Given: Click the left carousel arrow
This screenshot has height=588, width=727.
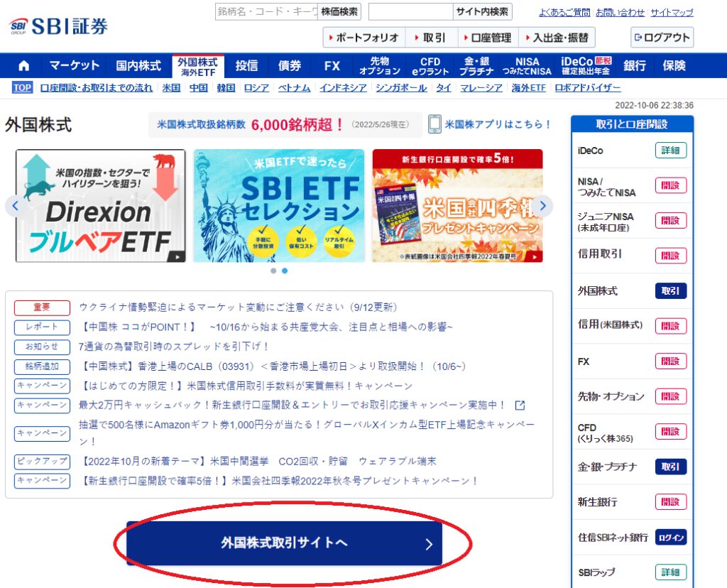Looking at the screenshot, I should click(x=15, y=205).
